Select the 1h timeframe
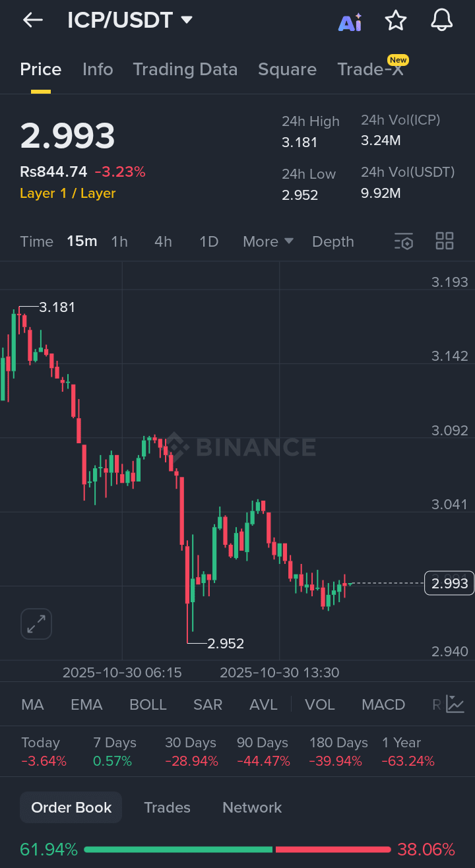Viewport: 475px width, 868px height. tap(119, 241)
